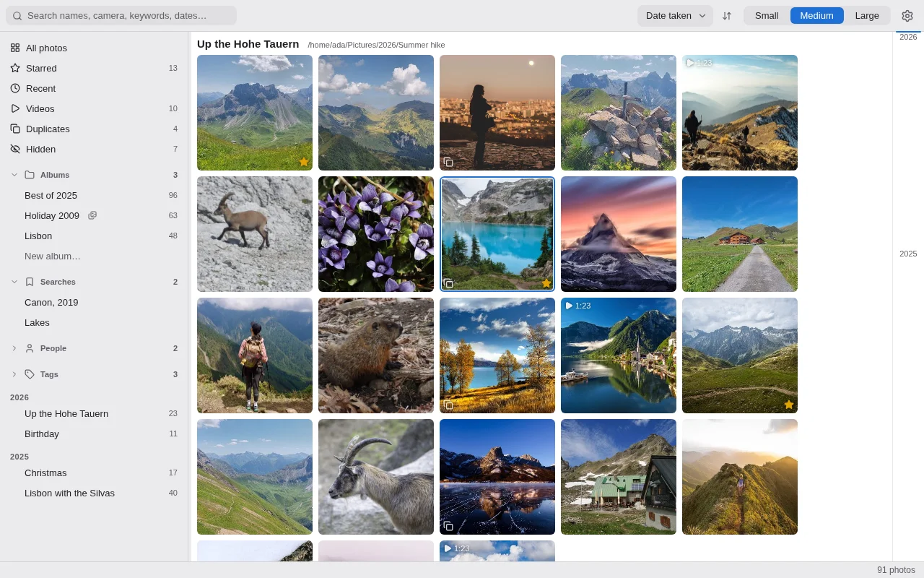Viewport: 924px width, 578px height.
Task: Click the 91 photos status text
Action: point(896,570)
